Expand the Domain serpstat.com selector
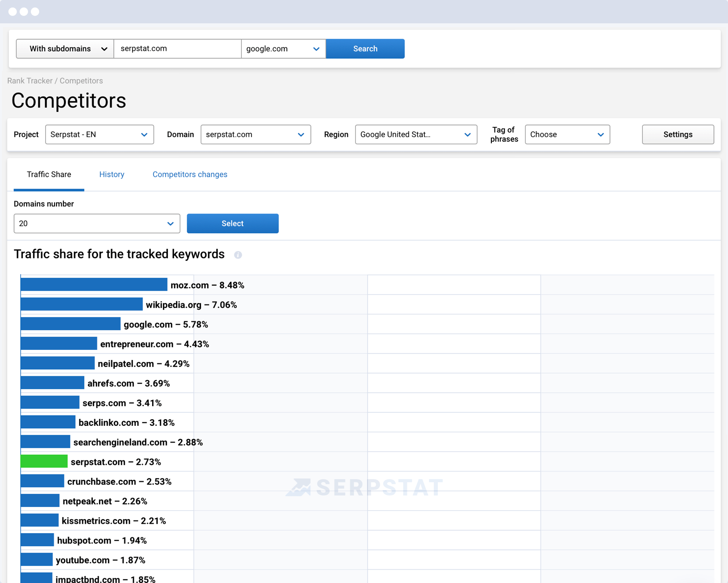The height and width of the screenshot is (583, 728). pos(255,134)
